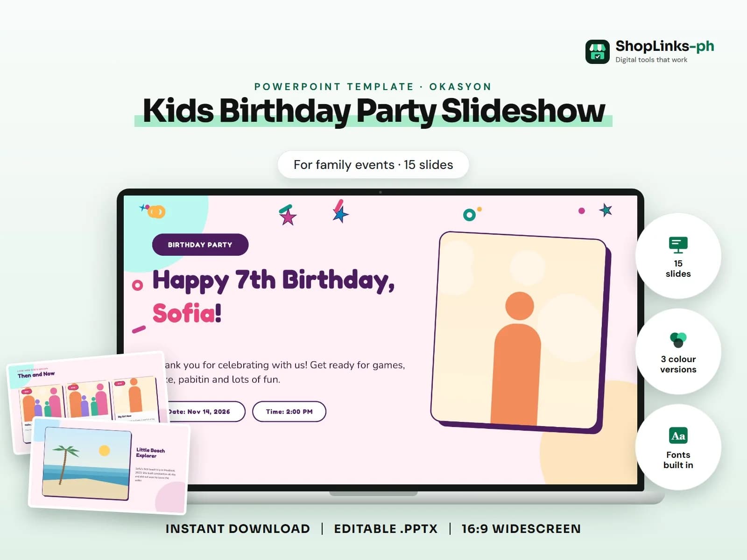Click the Aa fonts icon

pos(678,435)
